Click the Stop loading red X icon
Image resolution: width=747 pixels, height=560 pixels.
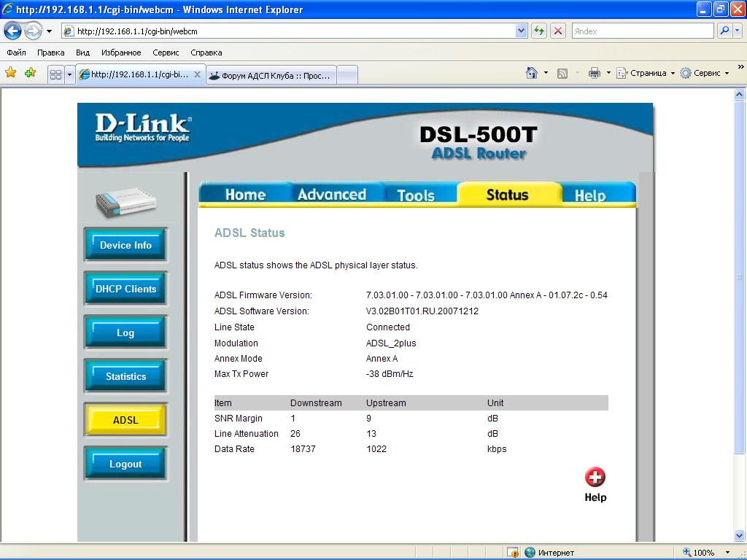558,31
